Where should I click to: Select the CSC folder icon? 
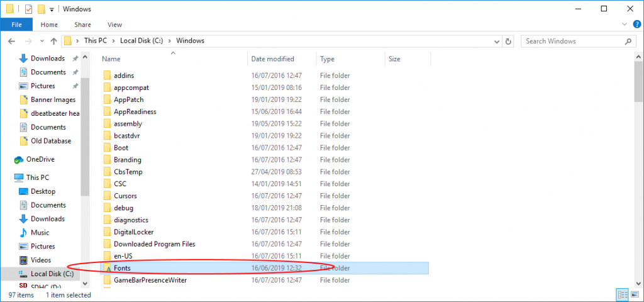107,184
